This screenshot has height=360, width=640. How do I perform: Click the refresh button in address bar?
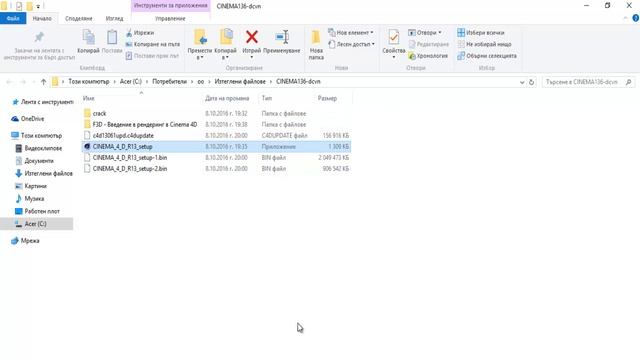[x=531, y=82]
